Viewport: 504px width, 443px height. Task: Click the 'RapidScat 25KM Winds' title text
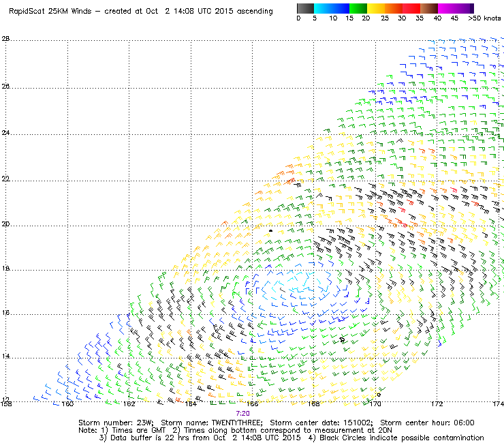point(50,12)
